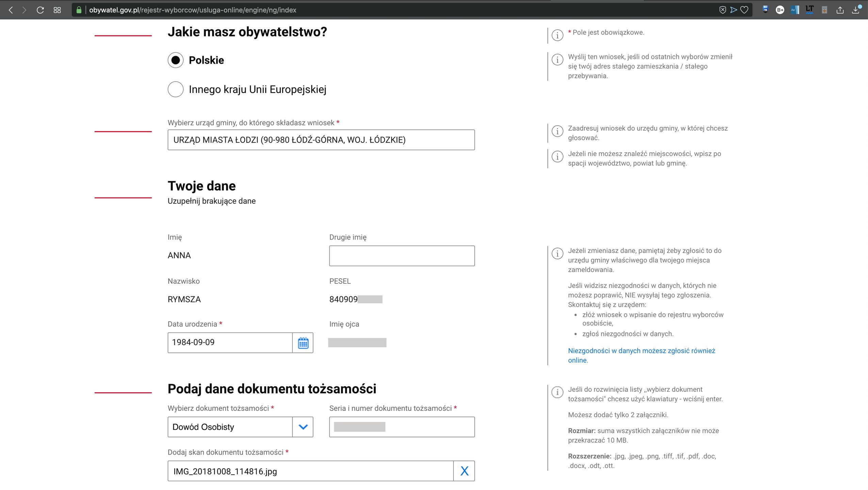Open the browser downloads panel
Screen dimensions: 868x490
pos(855,10)
